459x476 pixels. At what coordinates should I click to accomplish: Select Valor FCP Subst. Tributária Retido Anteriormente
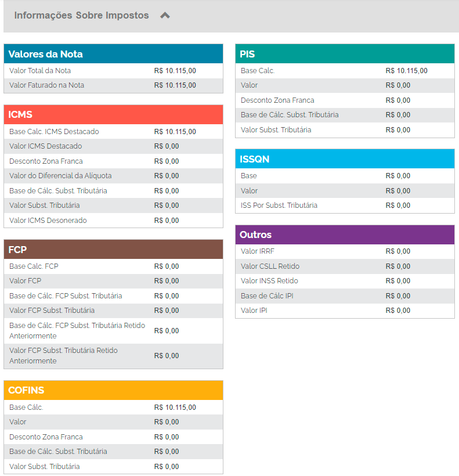coord(63,355)
